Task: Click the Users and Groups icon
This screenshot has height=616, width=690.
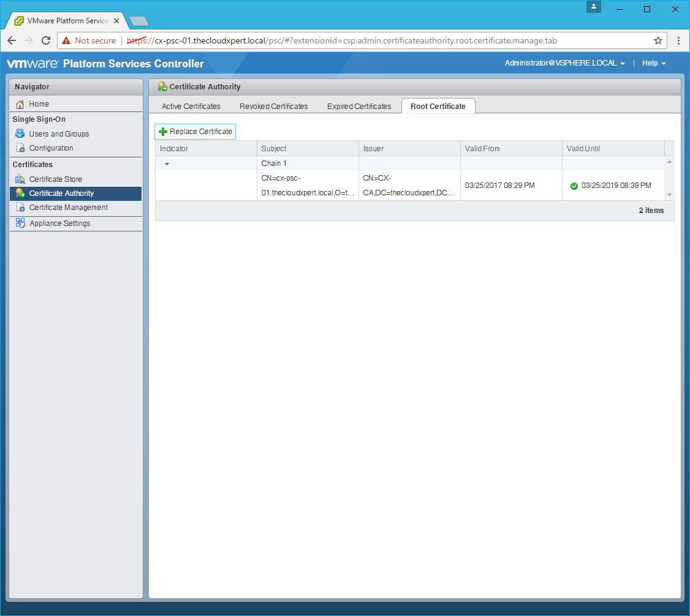Action: (x=20, y=133)
